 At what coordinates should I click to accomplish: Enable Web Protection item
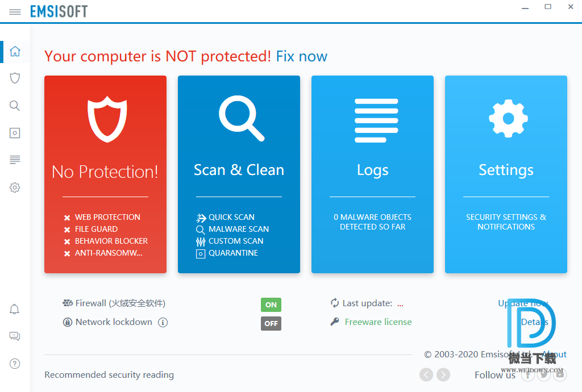click(102, 218)
